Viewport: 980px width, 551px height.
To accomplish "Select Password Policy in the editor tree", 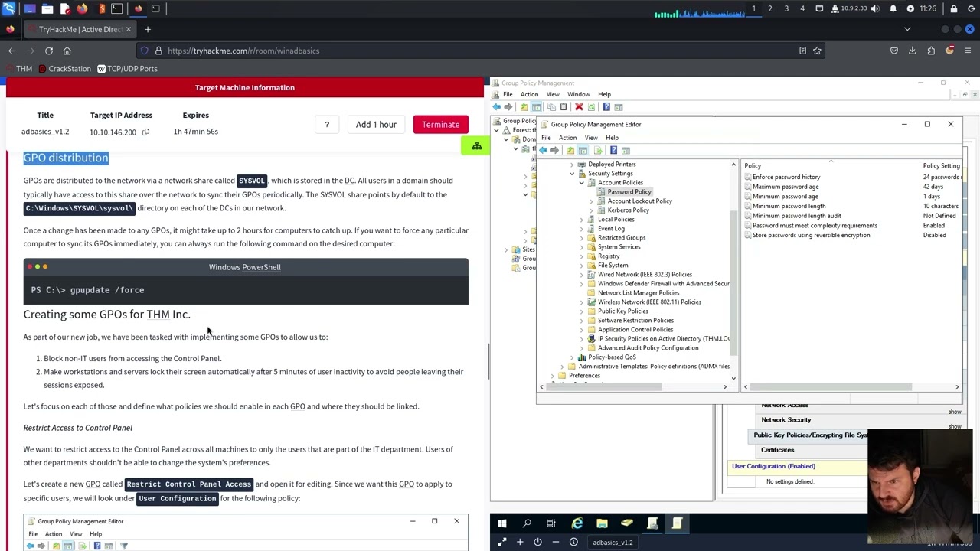I will point(629,192).
